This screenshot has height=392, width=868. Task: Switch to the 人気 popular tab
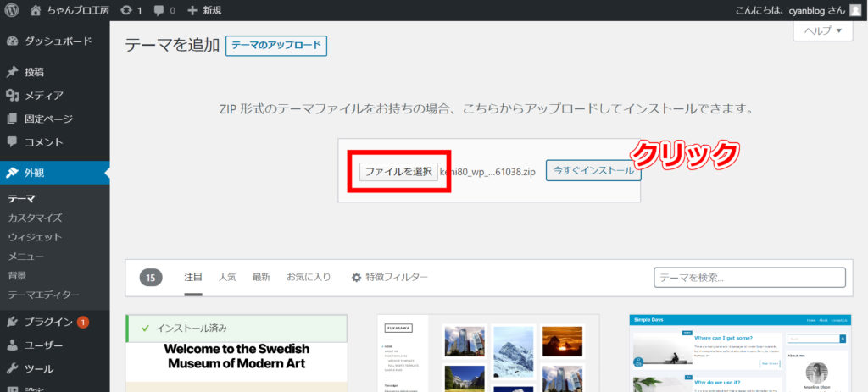227,277
